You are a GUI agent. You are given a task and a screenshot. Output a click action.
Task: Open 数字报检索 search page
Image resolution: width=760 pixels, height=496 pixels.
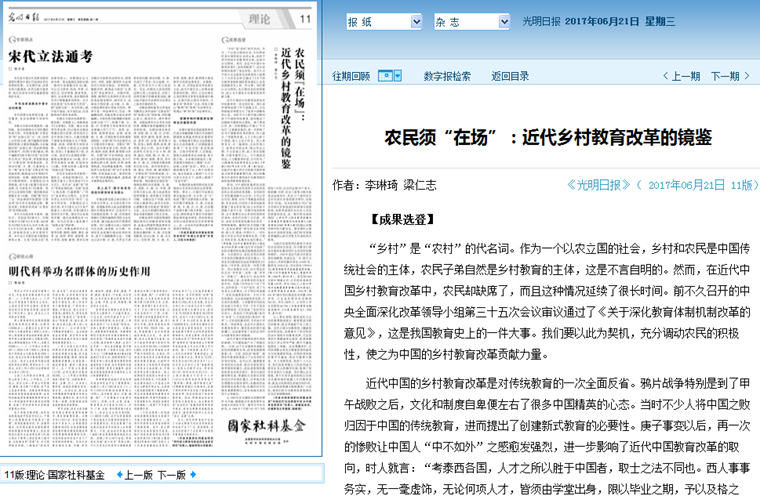(x=447, y=76)
